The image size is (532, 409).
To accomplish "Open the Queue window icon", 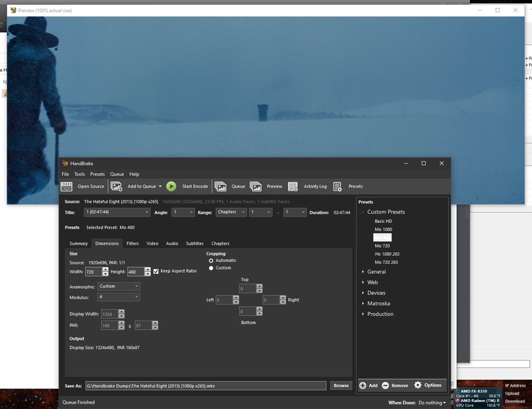I will click(x=220, y=187).
